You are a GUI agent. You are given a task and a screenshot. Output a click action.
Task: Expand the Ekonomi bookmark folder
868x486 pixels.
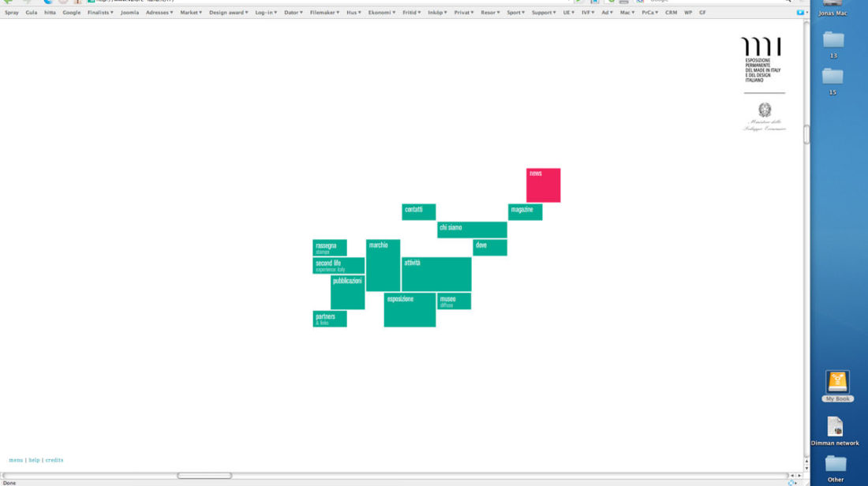[x=382, y=12]
